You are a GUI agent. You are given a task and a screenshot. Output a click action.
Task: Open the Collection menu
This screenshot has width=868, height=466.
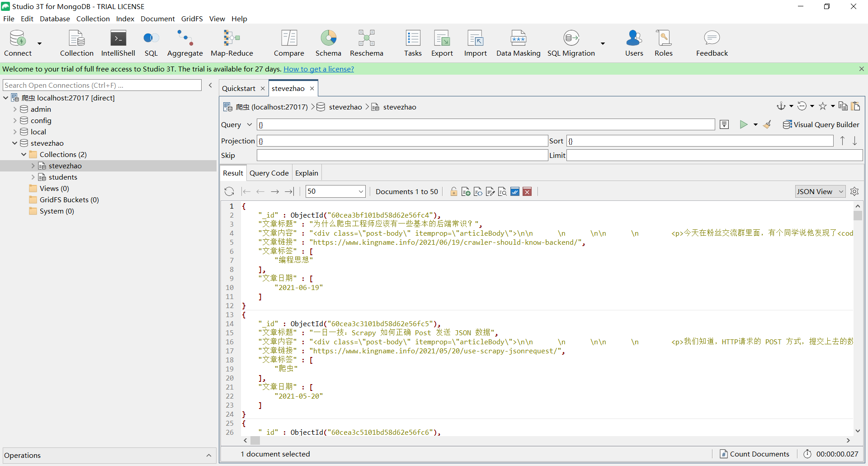coord(93,19)
